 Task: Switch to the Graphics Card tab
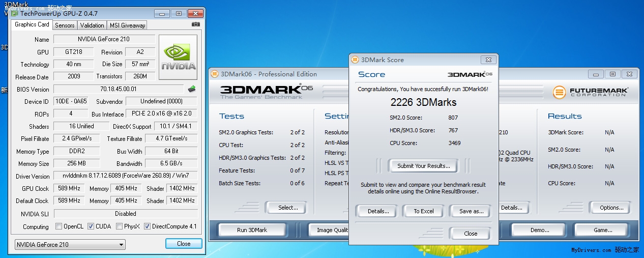point(32,24)
